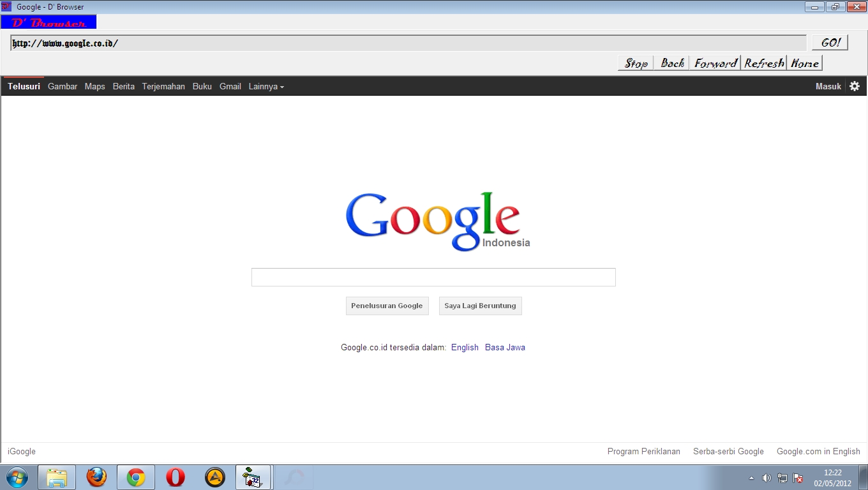Click the taskbar clock and date
The image size is (868, 490).
[833, 478]
